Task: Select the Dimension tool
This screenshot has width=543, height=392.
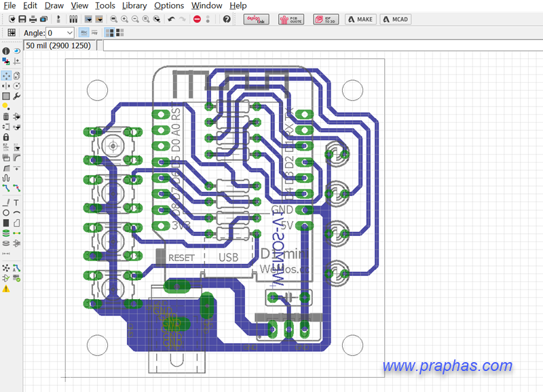Action: tap(6, 254)
